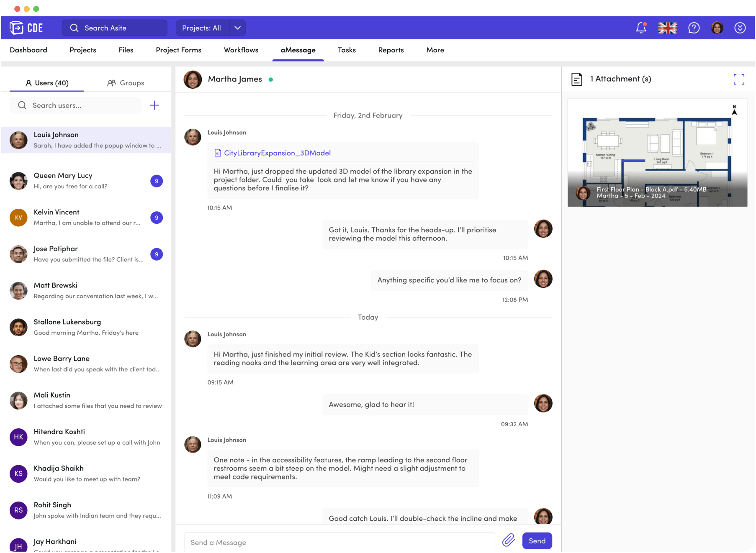Click the attachment document icon in panel header
The height and width of the screenshot is (553, 756).
(577, 78)
